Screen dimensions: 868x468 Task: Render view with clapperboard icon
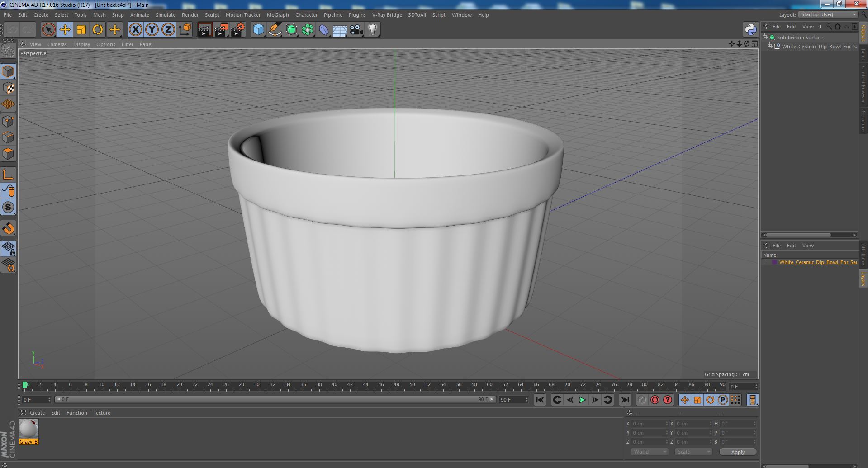pyautogui.click(x=204, y=30)
